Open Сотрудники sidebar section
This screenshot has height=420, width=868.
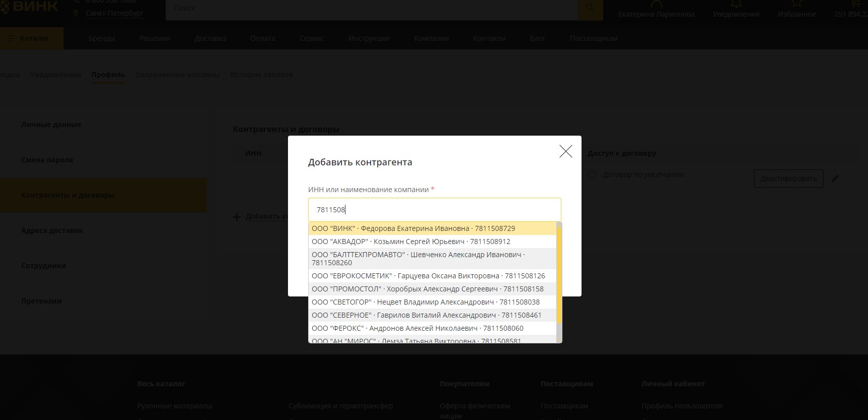click(103, 266)
